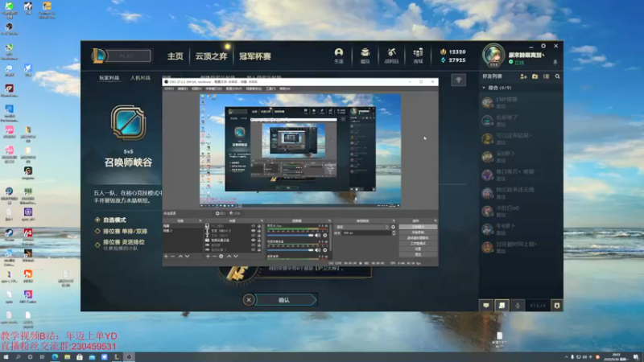Open the 战利品 loot icon
This screenshot has height=362, width=644.
(x=391, y=56)
